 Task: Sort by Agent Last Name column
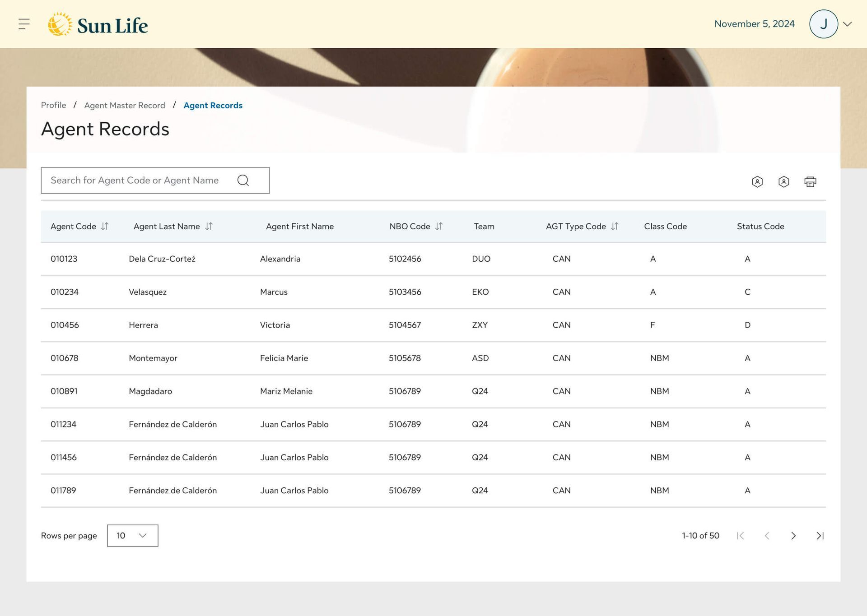click(x=209, y=226)
